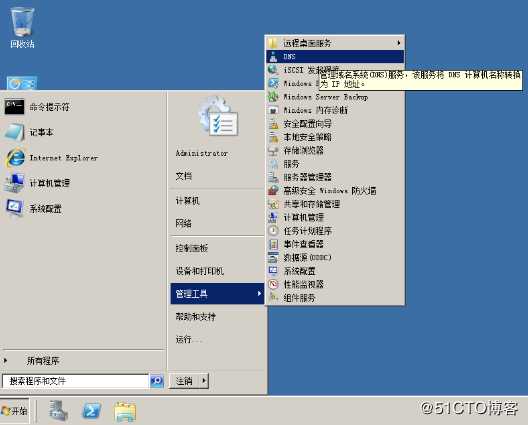Click the 事件查看器 icon

273,244
